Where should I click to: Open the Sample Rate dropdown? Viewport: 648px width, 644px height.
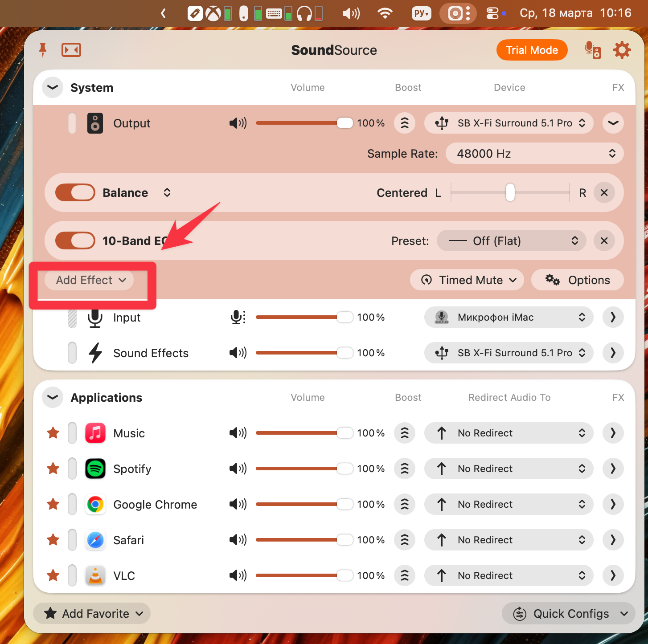(534, 154)
